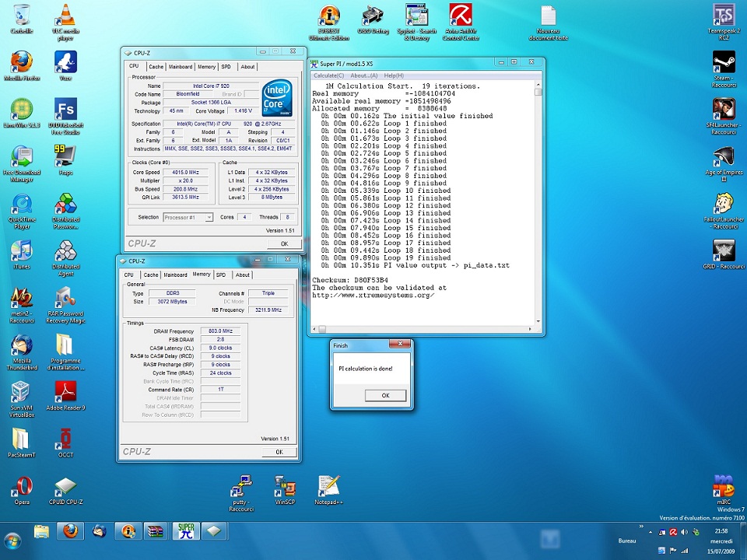Open Nouveau document texte file
Screen dimensions: 747x560
549,23
